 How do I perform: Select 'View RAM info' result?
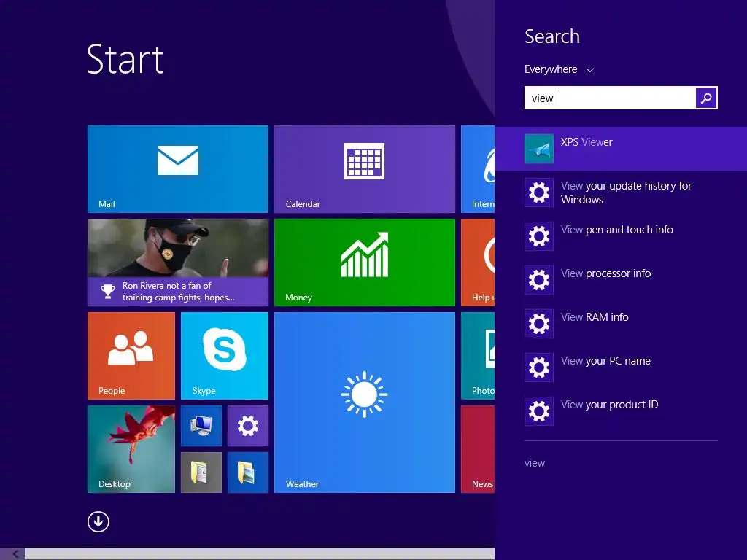[x=621, y=324]
